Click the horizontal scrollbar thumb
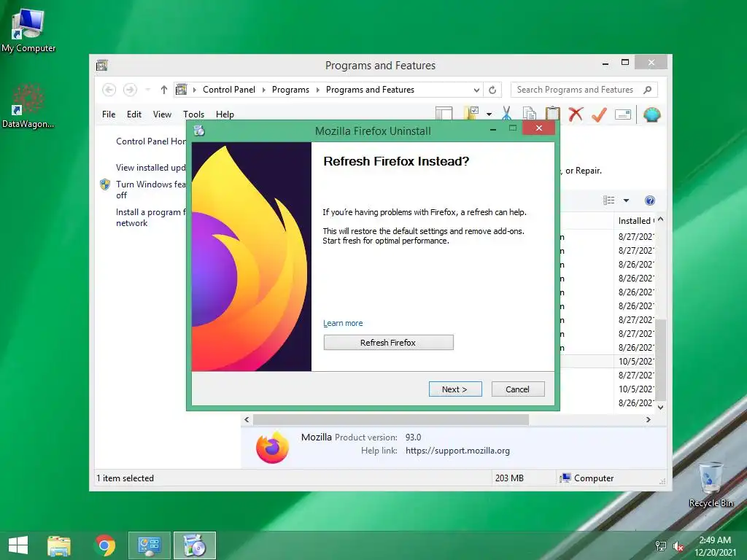Viewport: 747px width, 560px height. (391, 419)
